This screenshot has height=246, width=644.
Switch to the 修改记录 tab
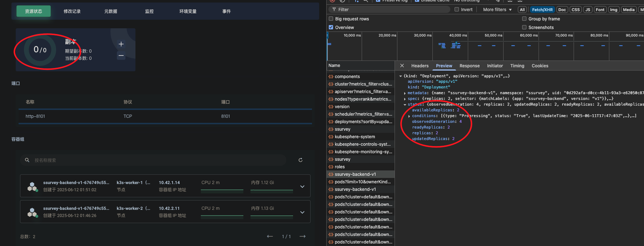click(x=72, y=11)
